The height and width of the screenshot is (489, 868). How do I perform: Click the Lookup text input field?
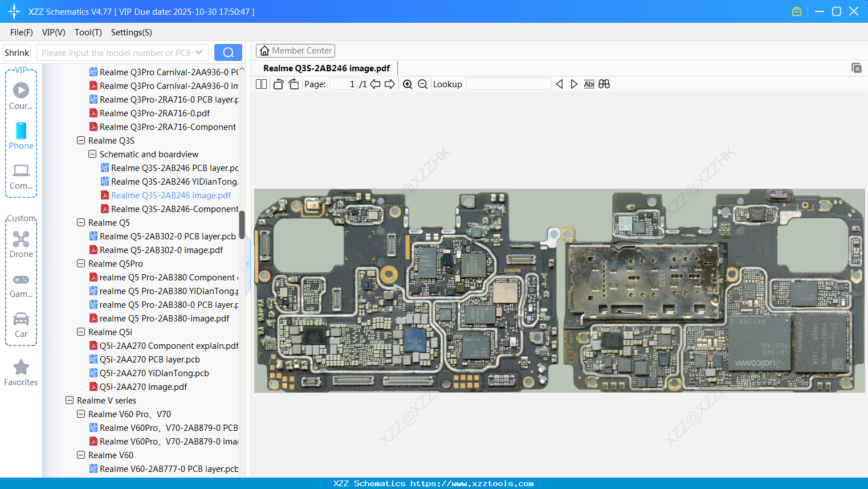pos(508,84)
